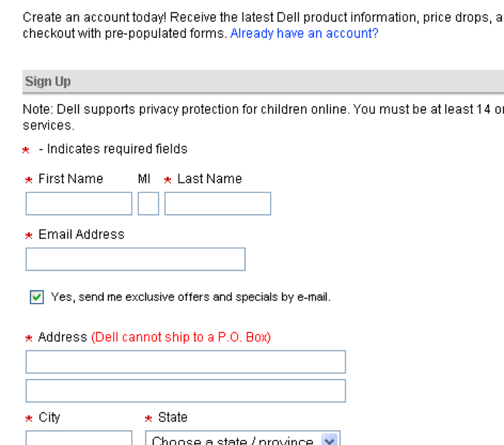Click the red asterisk before First Name

click(x=29, y=180)
